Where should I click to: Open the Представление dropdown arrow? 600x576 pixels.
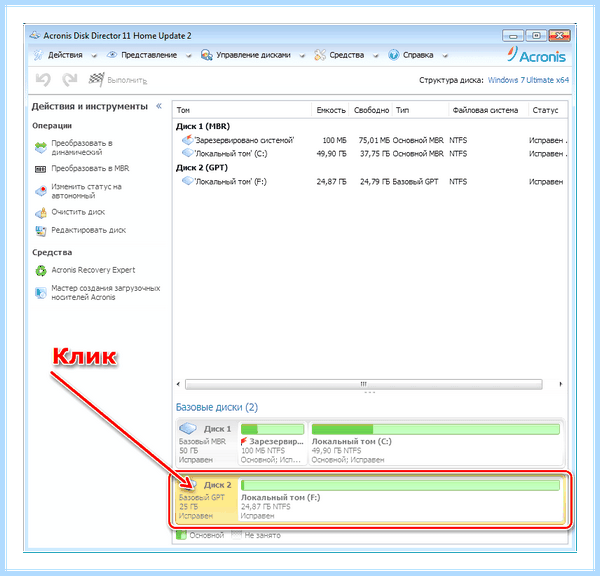(x=189, y=56)
